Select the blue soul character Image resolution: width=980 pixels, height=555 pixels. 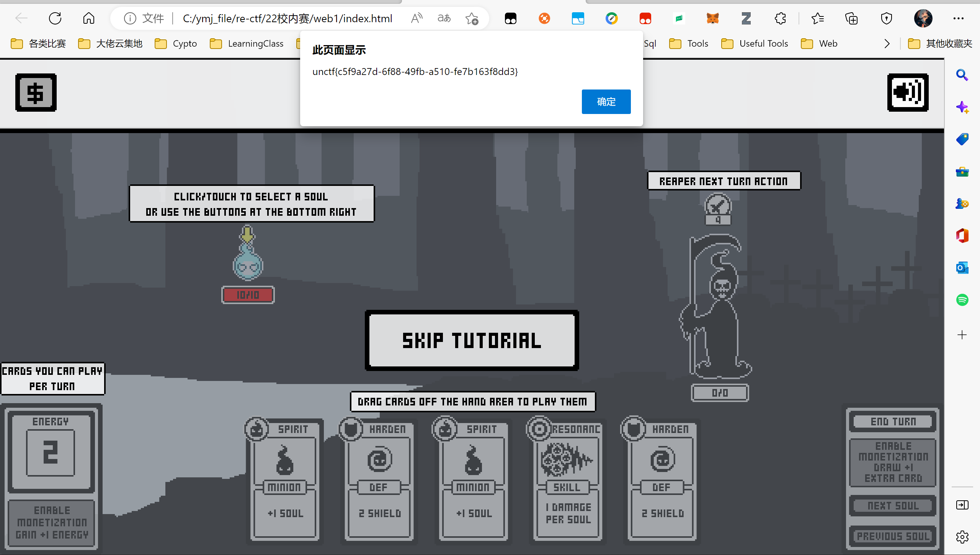tap(248, 264)
